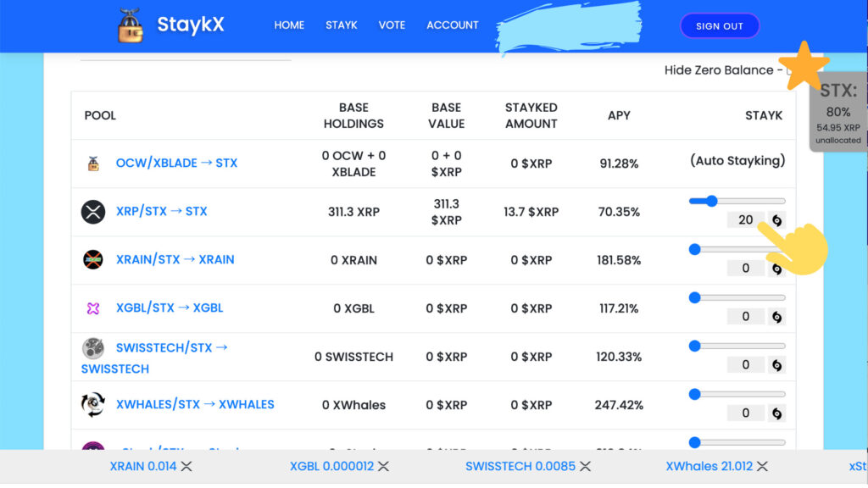Open the STAYK menu item
Screen dimensions: 868x488
[x=342, y=25]
